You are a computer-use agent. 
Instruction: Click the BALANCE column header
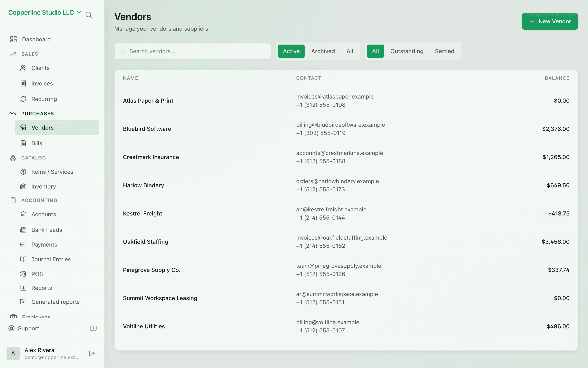pos(557,78)
